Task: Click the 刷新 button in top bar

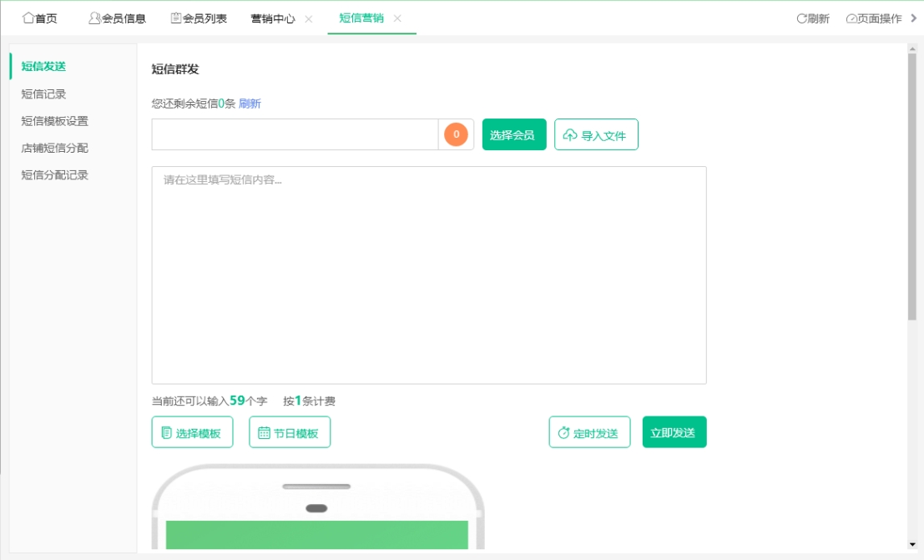Action: [813, 19]
